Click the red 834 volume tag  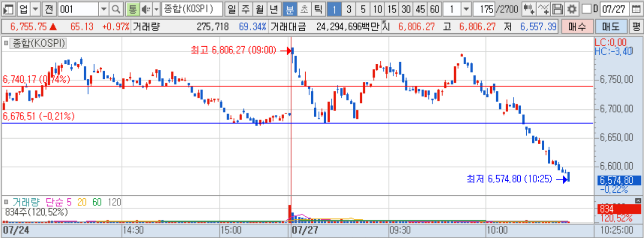click(619, 209)
